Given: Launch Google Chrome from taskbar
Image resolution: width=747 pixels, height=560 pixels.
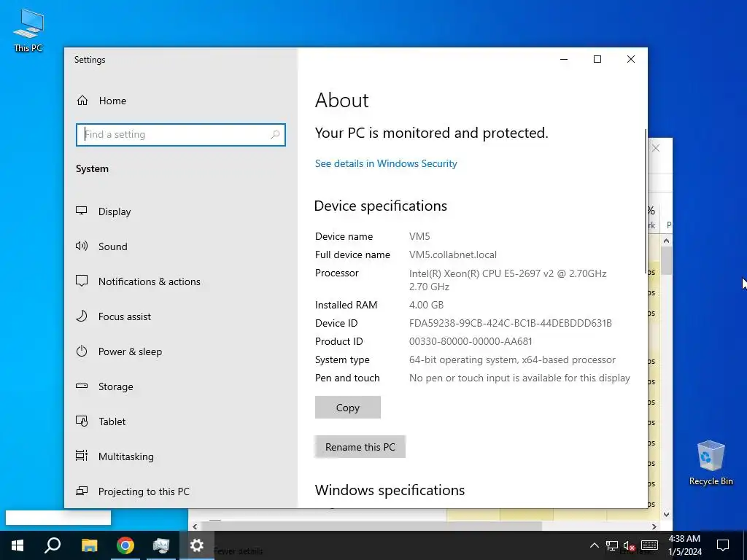Looking at the screenshot, I should click(125, 545).
